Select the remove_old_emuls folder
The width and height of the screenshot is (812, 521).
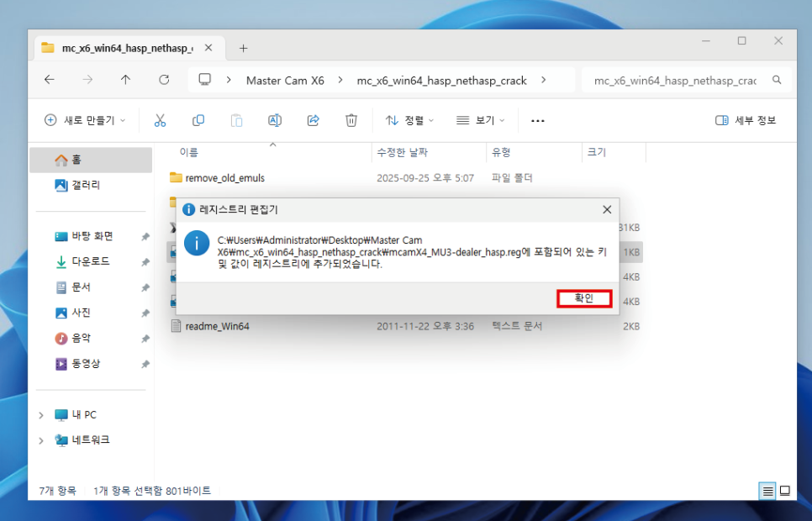pos(224,177)
